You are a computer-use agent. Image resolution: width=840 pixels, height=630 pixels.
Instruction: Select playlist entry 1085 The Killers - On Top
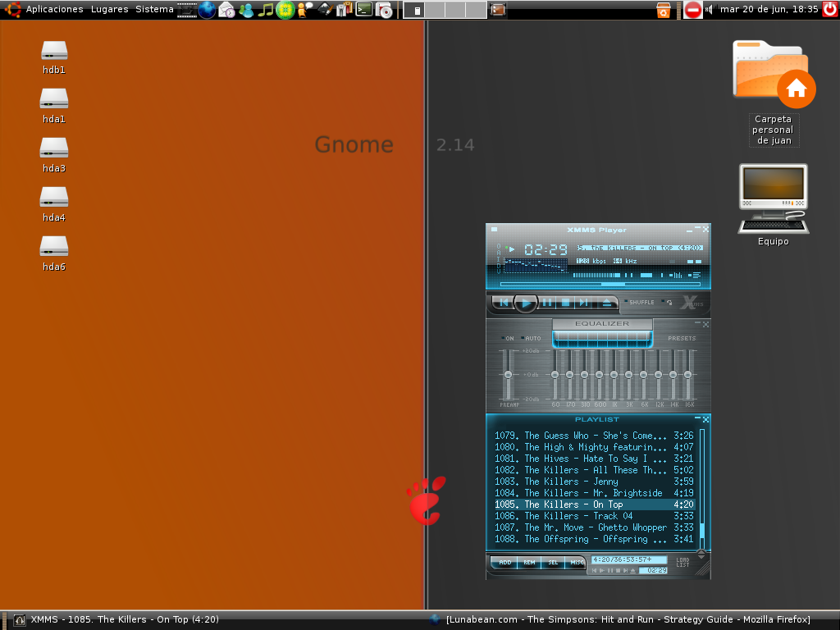coord(594,504)
